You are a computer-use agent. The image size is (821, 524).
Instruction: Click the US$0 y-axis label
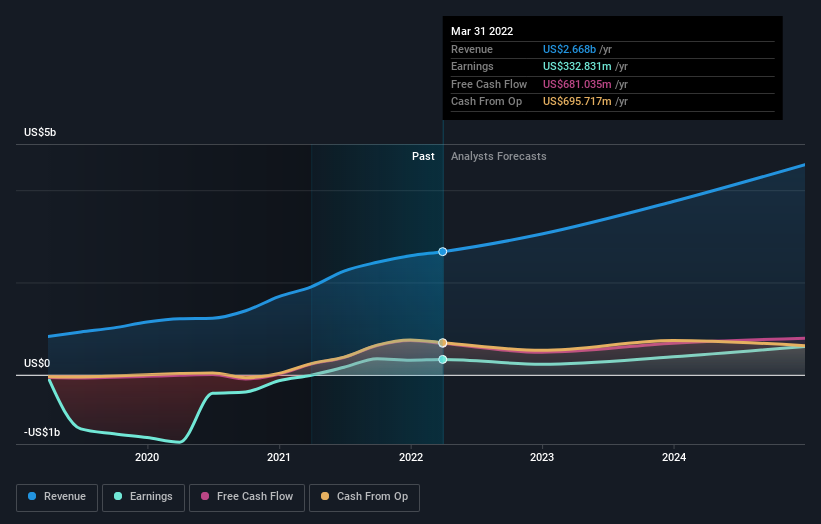37,363
